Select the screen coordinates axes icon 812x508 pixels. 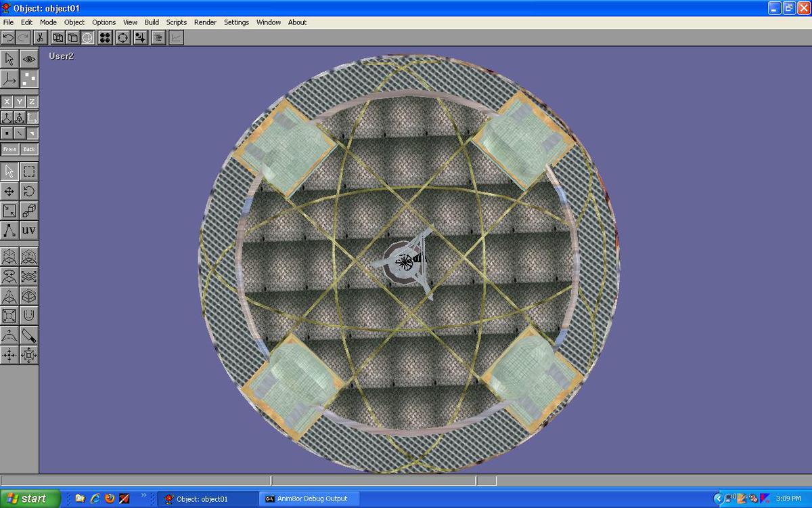coord(32,117)
